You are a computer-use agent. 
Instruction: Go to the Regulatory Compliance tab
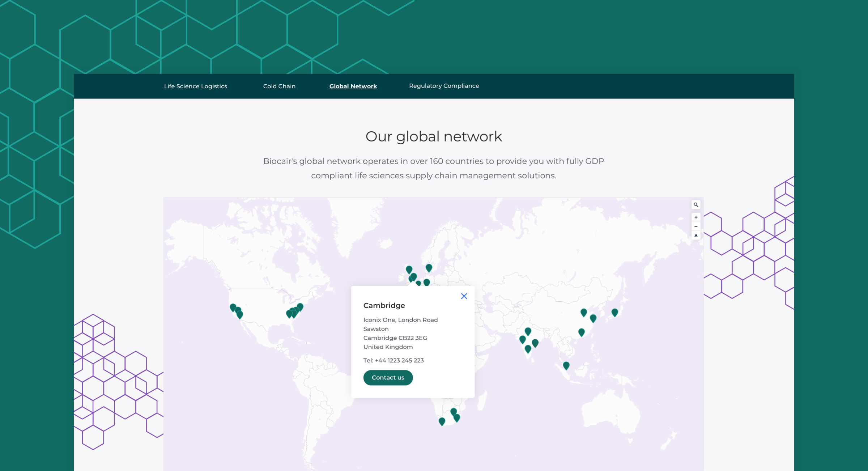click(444, 86)
